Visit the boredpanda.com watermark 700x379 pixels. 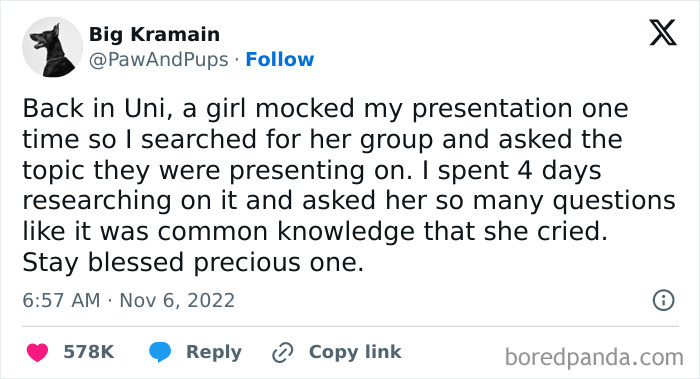[x=594, y=357]
